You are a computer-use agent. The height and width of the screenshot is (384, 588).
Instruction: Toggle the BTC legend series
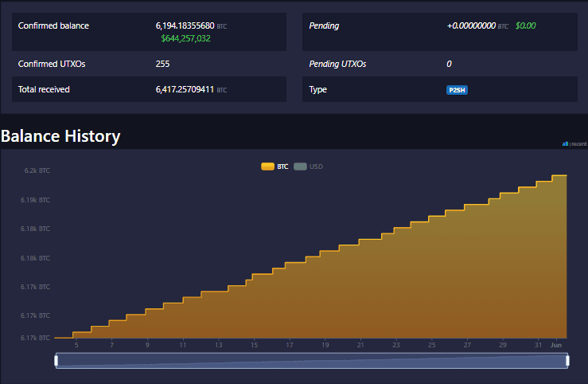(275, 167)
